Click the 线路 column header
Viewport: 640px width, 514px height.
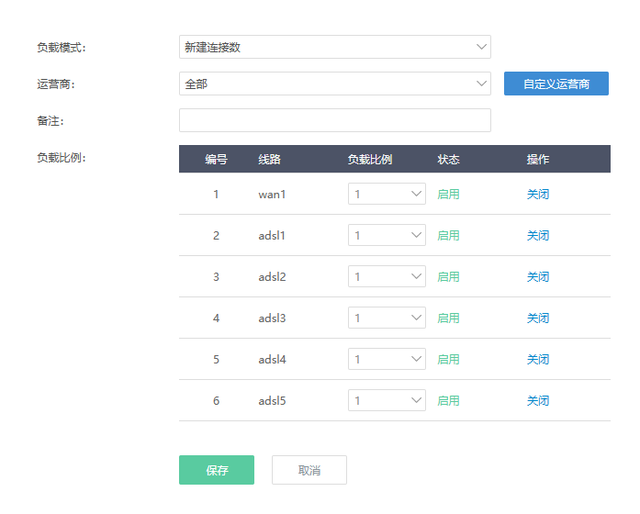point(269,159)
